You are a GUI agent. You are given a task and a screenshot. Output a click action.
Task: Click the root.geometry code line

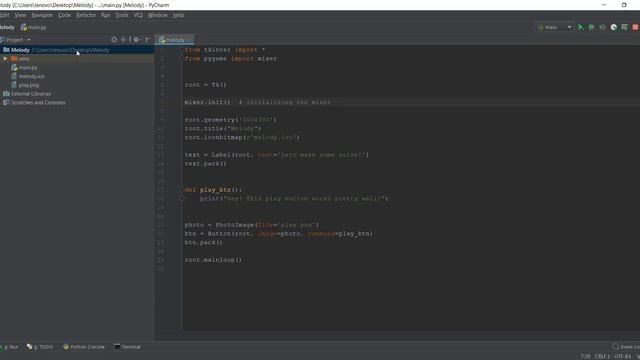point(231,120)
